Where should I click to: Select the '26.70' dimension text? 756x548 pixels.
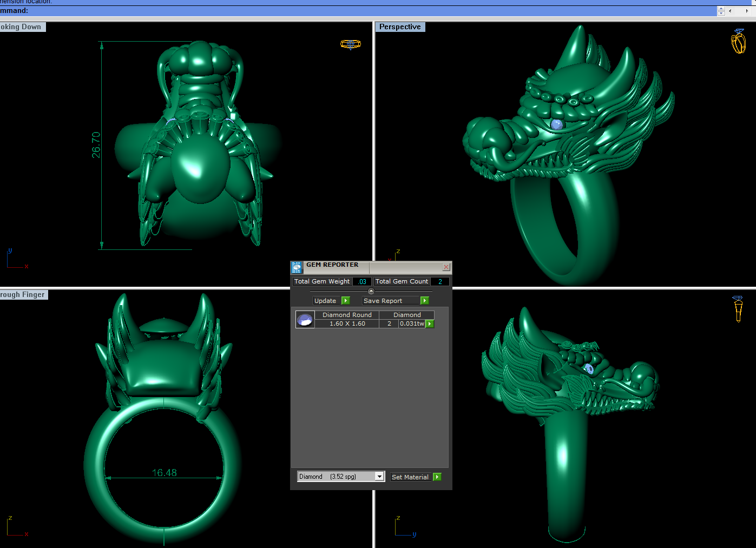click(x=96, y=145)
